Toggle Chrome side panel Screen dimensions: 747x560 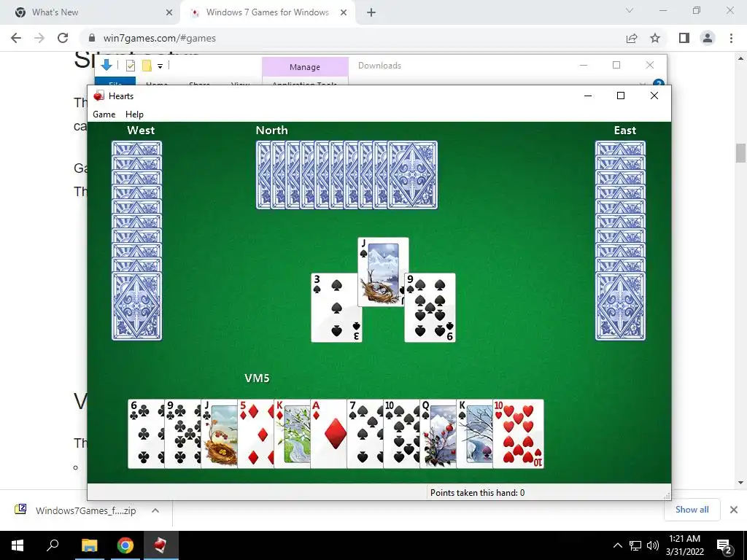tap(684, 38)
